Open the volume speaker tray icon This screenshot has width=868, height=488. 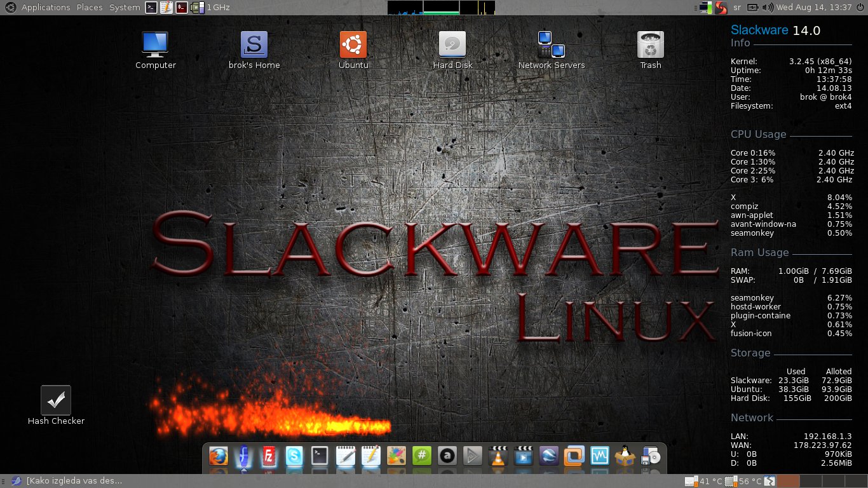point(768,8)
